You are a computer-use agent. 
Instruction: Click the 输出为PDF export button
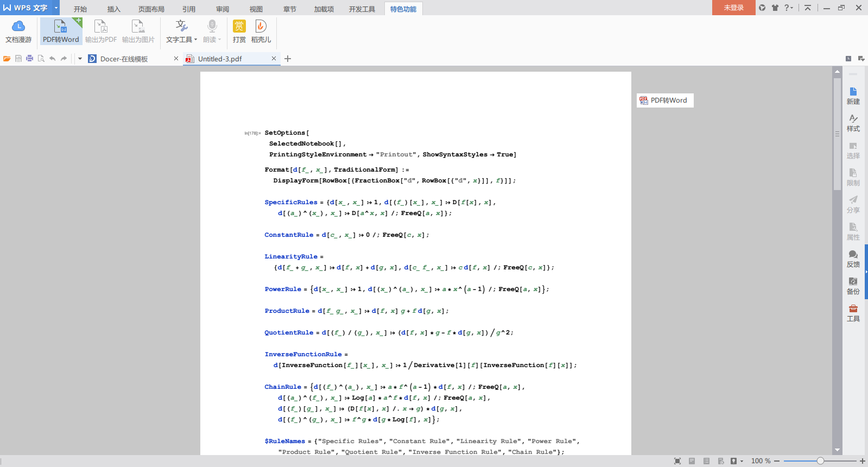pos(101,31)
